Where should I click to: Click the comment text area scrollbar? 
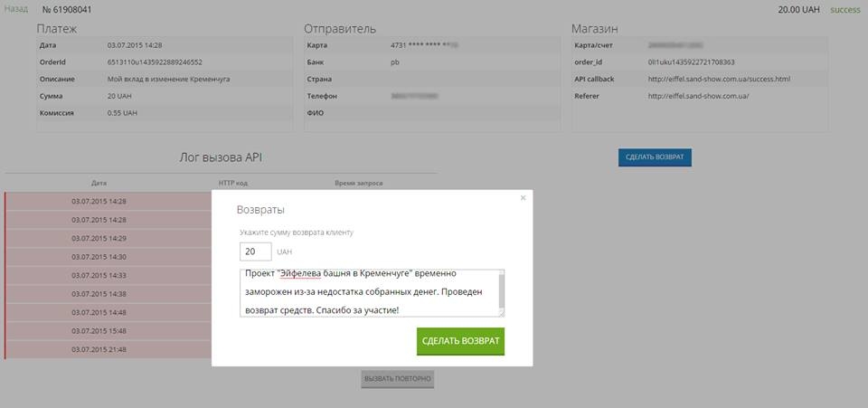click(500, 288)
